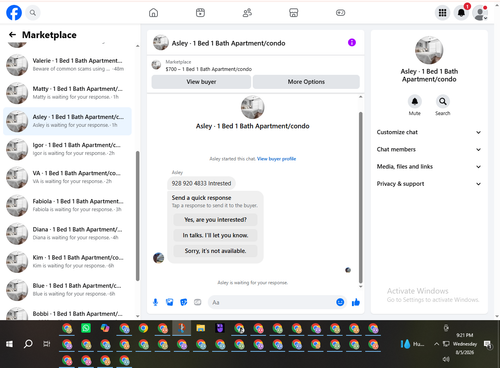The width and height of the screenshot is (500, 368).
Task: Open the apps grid menu
Action: 442,13
